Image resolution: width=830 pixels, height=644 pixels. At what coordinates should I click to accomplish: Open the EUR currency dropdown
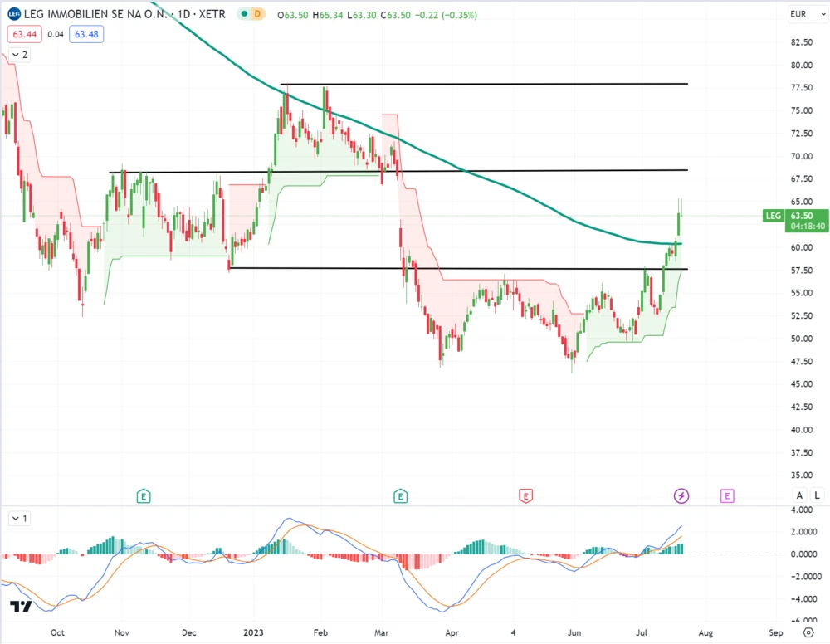pos(808,14)
